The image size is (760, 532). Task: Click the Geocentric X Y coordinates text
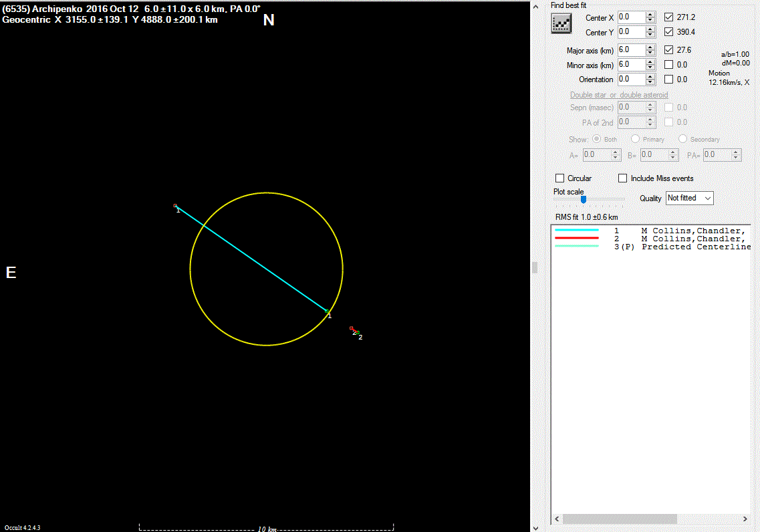tap(110, 20)
